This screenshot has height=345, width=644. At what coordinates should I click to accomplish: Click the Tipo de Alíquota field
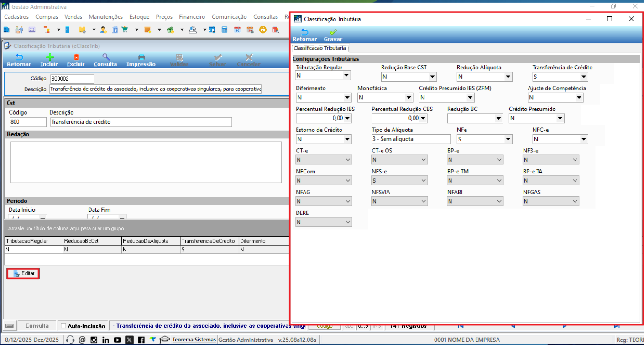point(411,139)
